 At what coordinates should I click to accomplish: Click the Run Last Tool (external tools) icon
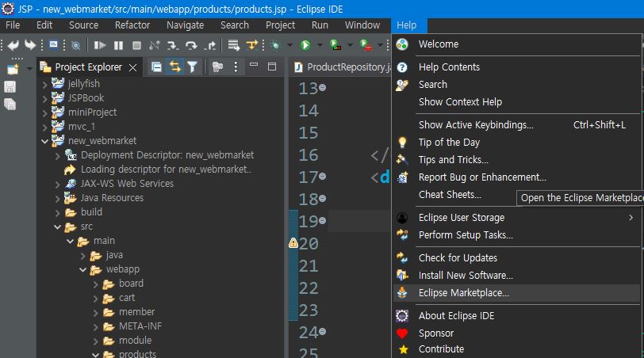click(x=366, y=45)
